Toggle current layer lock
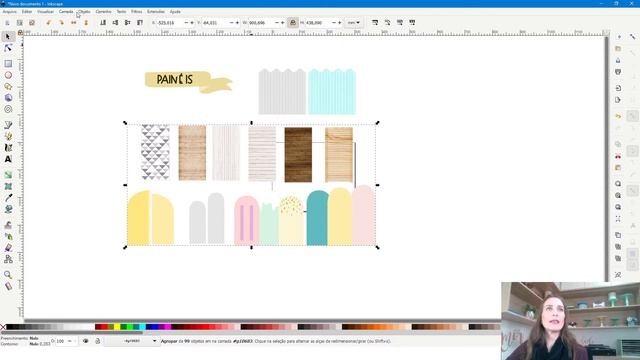This screenshot has width=640, height=360. (98, 341)
